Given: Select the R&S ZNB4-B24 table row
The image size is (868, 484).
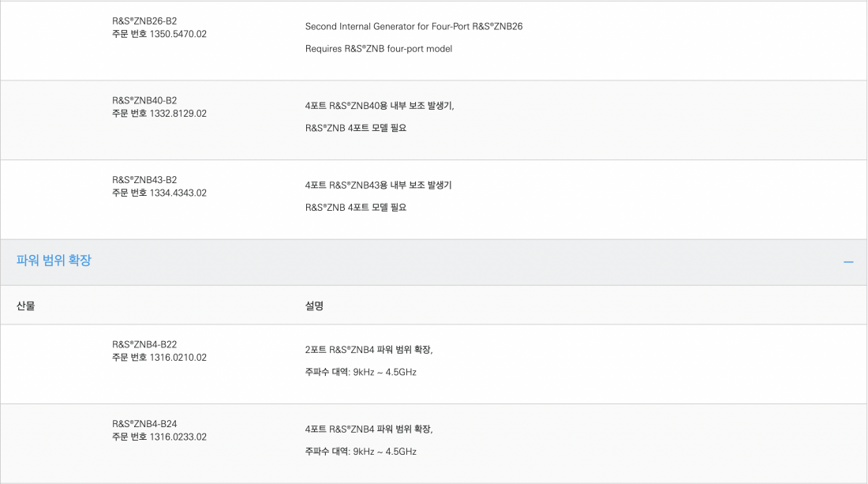Looking at the screenshot, I should pyautogui.click(x=434, y=437).
